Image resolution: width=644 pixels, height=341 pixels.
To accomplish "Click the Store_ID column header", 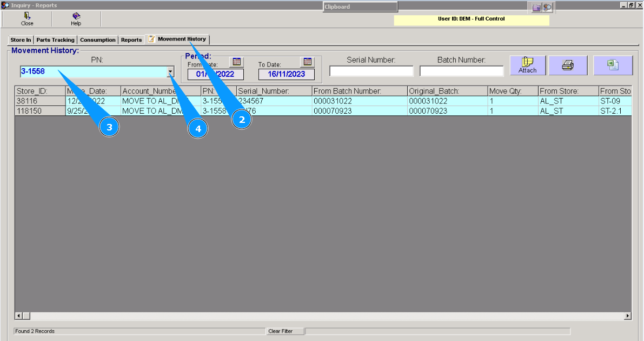I will pos(40,91).
